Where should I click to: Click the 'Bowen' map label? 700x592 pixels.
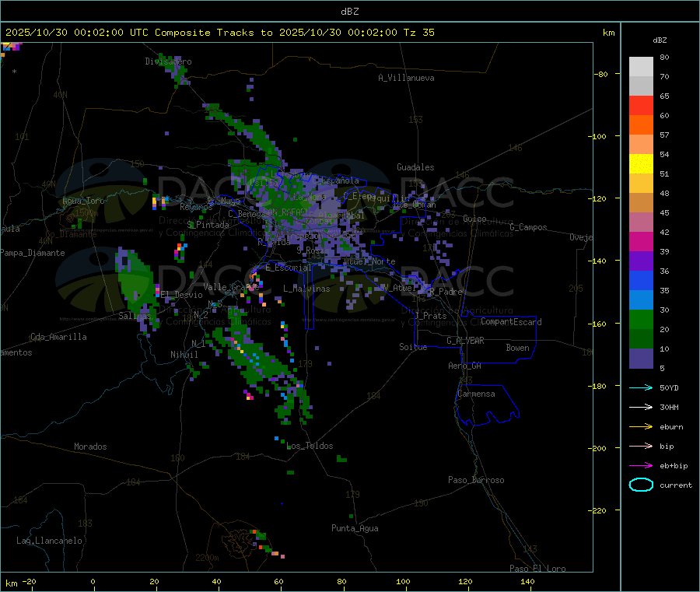tap(518, 348)
